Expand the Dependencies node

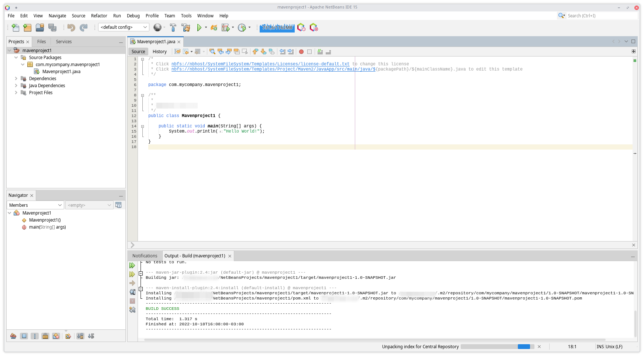[x=16, y=78]
